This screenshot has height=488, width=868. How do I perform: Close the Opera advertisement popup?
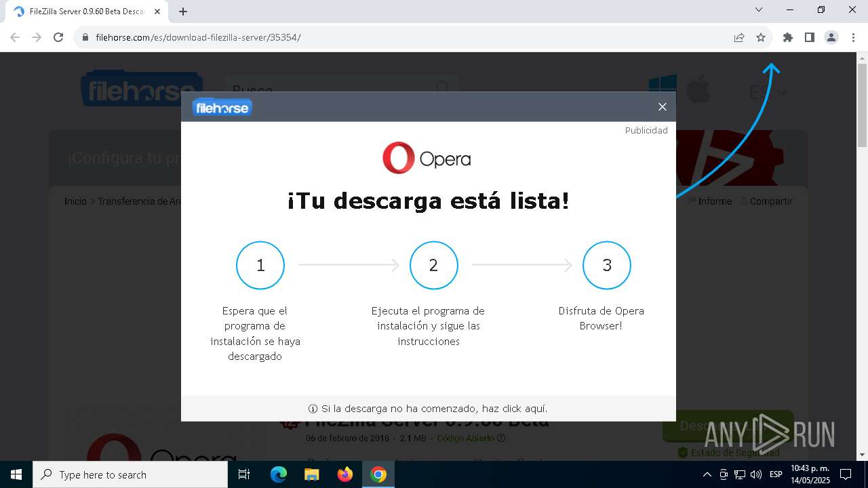[663, 106]
